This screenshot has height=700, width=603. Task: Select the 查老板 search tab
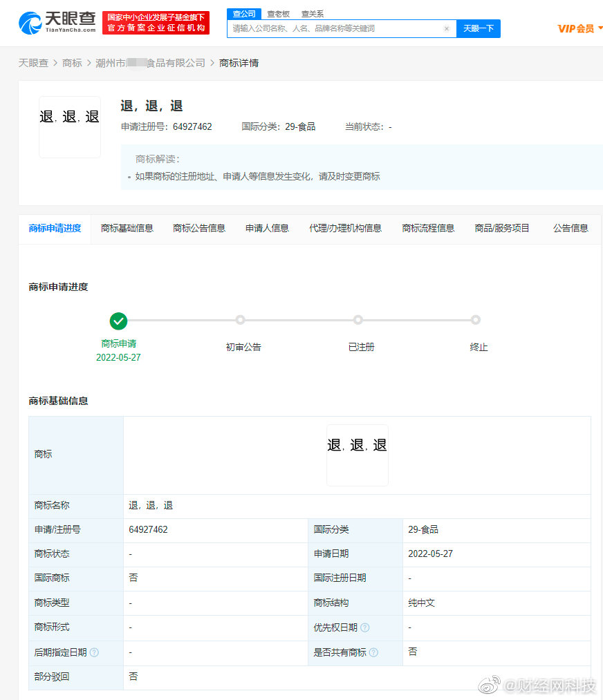(x=278, y=14)
